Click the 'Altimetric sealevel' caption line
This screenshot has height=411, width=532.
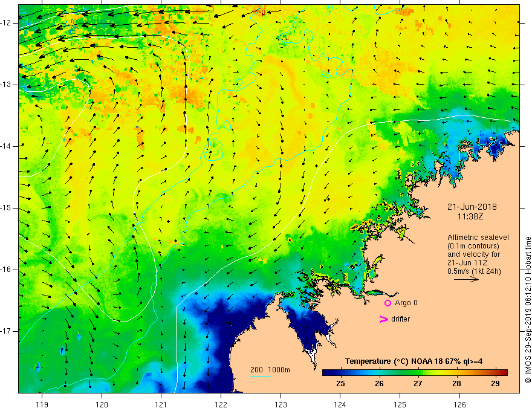click(478, 238)
